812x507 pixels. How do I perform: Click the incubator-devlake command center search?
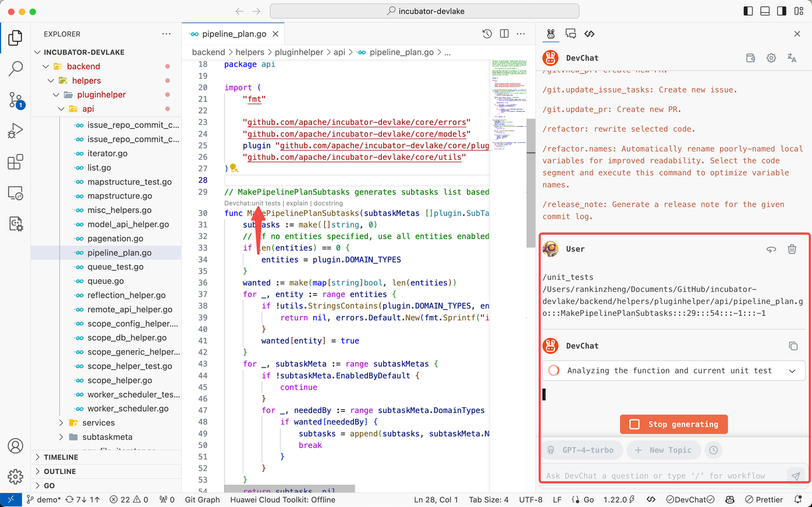tap(424, 11)
